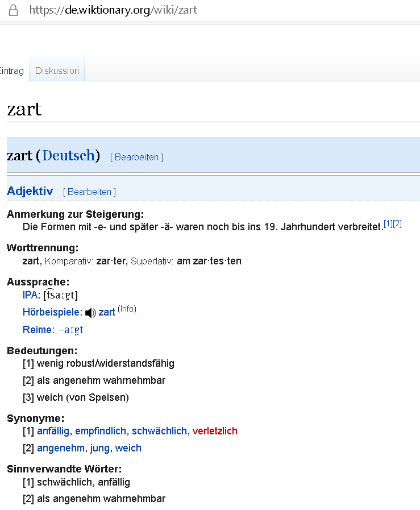Open the synonym weich
420x510 pixels.
click(x=128, y=448)
